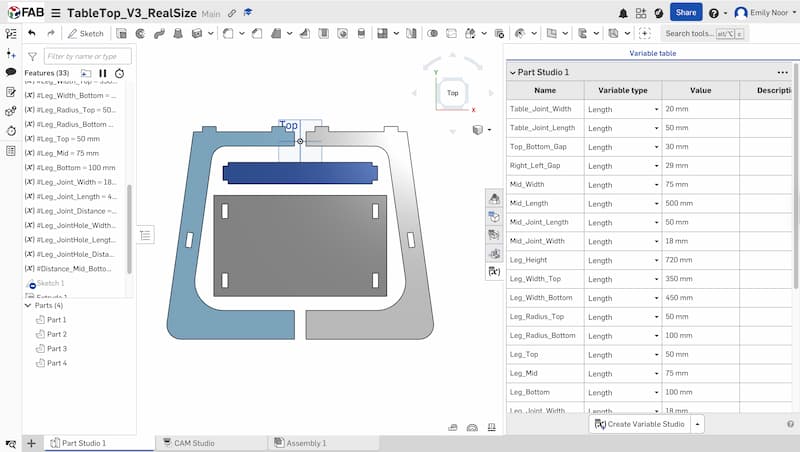Select the Mirror tool
The height and width of the screenshot is (452, 800).
click(x=411, y=34)
